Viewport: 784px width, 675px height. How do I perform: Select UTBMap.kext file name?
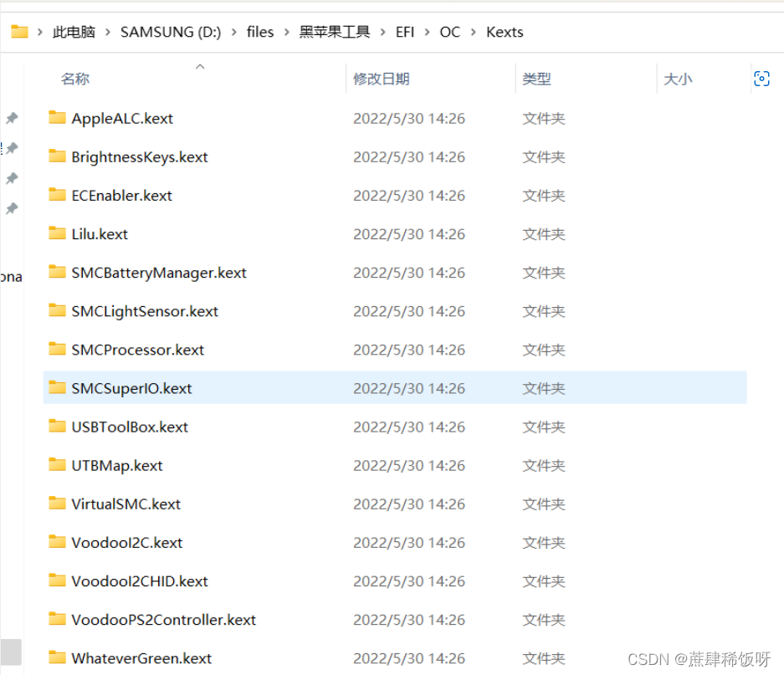(x=117, y=466)
